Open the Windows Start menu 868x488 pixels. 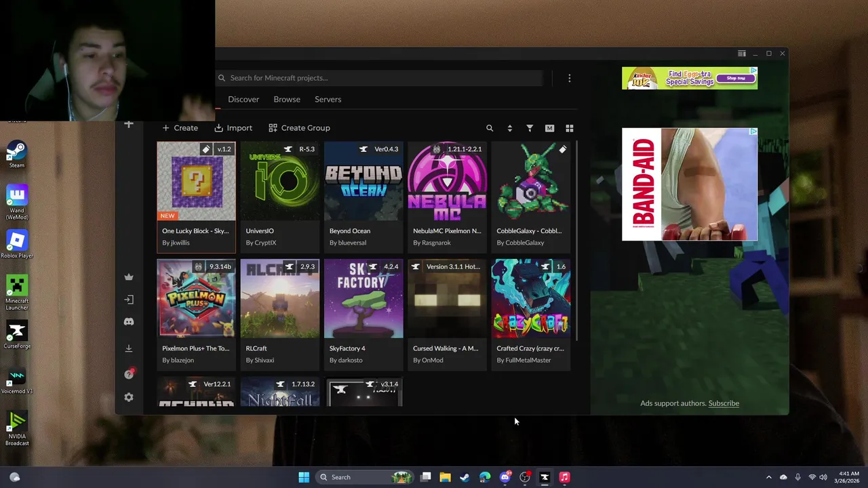(x=304, y=477)
